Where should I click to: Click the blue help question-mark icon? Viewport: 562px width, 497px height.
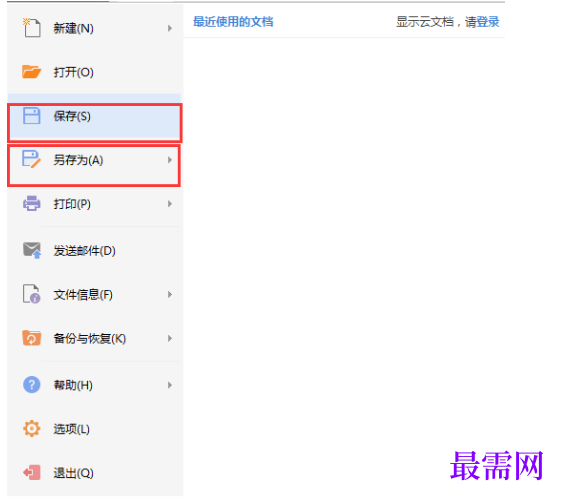pos(32,385)
